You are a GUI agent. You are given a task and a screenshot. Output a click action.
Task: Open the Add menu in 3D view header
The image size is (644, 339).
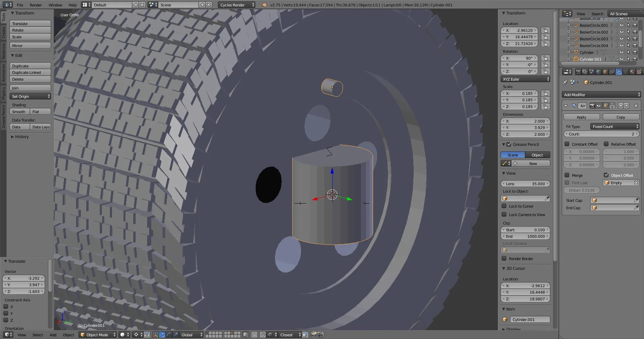53,335
